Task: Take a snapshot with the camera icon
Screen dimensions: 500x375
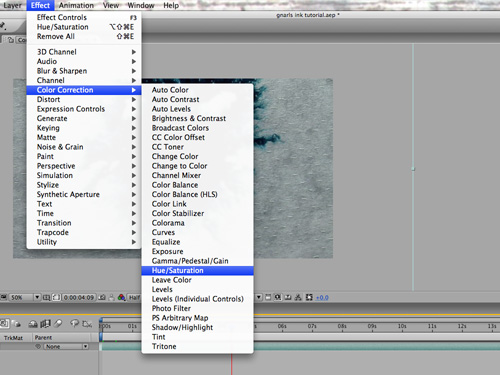Action: [x=103, y=297]
